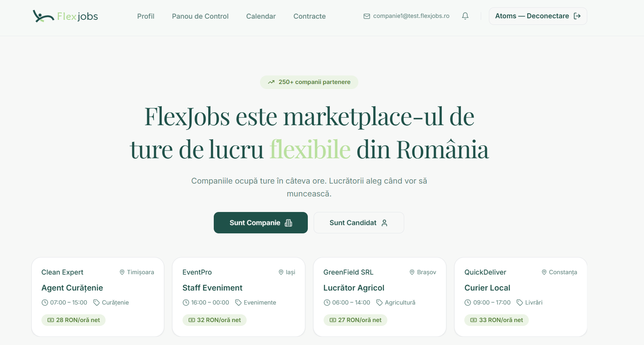
Task: Click the 06:00 – 14:00 shift time
Action: click(351, 303)
